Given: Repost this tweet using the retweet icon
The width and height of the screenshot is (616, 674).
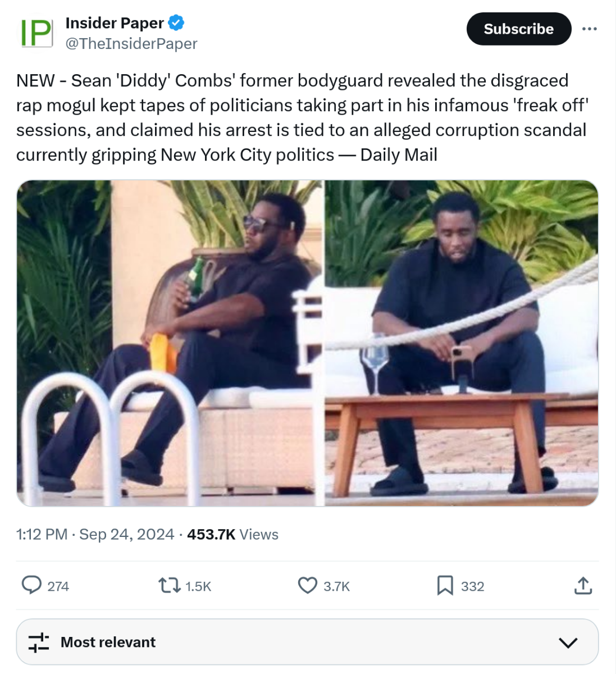Looking at the screenshot, I should (168, 586).
